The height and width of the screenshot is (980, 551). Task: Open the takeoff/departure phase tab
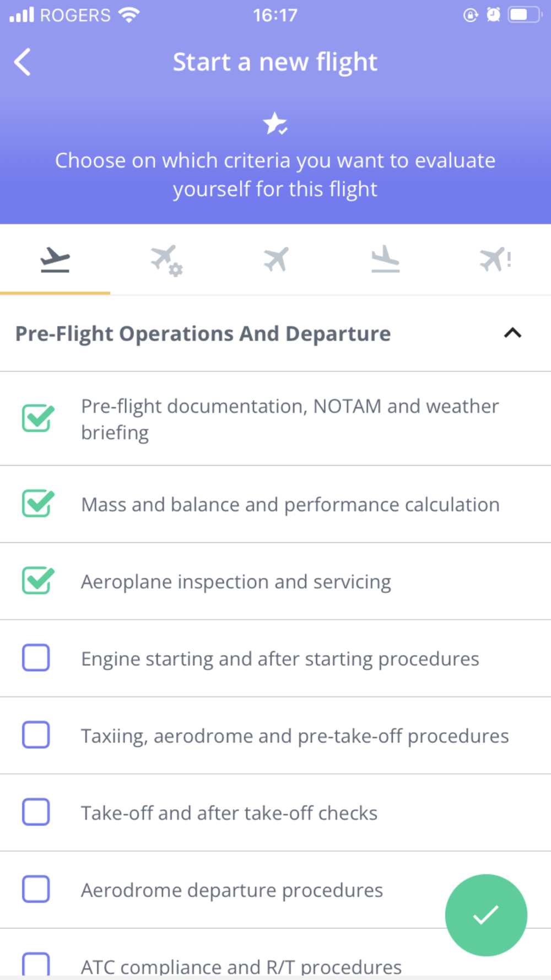(55, 260)
